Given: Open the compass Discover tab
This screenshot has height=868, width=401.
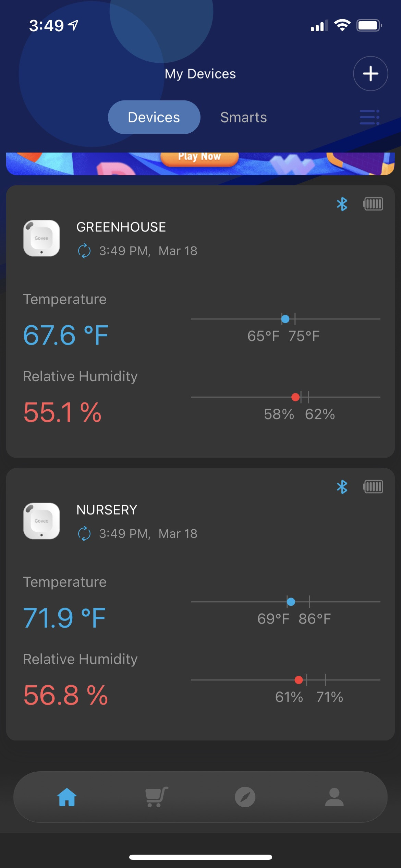Looking at the screenshot, I should click(245, 797).
